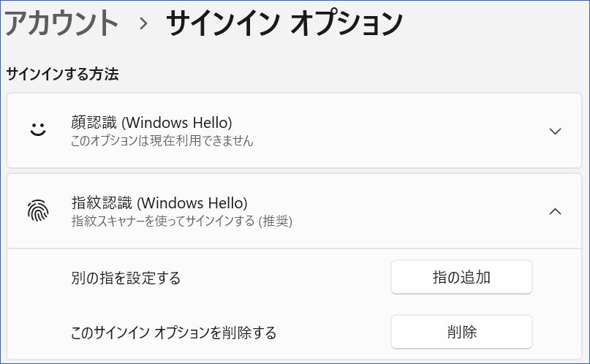Click the fingerprint scanner icon
This screenshot has height=364, width=590.
[38, 211]
